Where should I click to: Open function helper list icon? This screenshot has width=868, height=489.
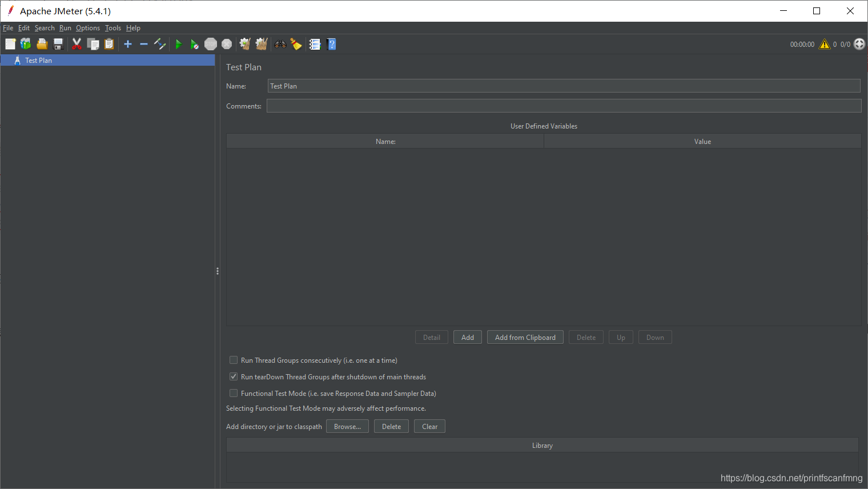pyautogui.click(x=315, y=44)
